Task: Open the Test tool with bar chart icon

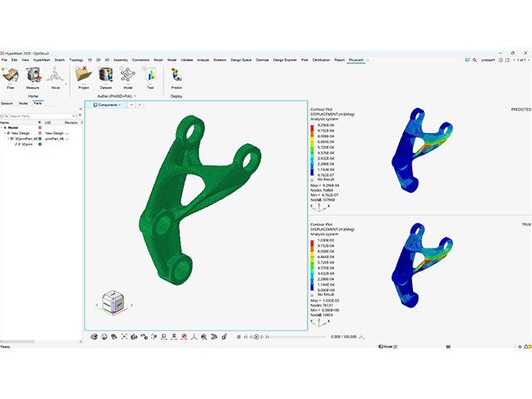Action: point(150,77)
